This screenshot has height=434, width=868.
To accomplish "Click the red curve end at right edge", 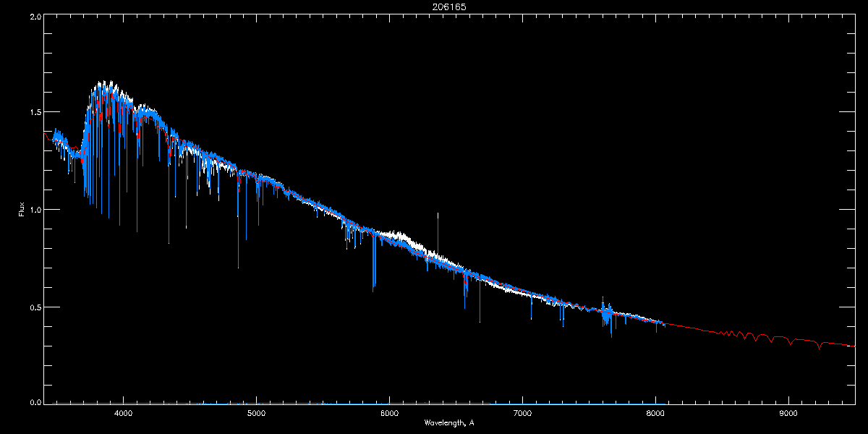I will click(x=852, y=346).
